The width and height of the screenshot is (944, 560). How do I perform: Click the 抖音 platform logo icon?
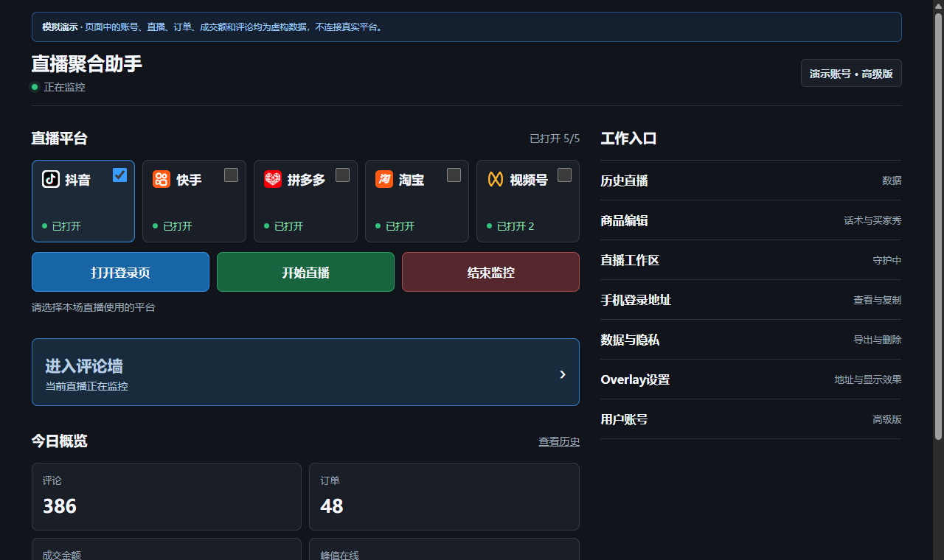coord(51,179)
